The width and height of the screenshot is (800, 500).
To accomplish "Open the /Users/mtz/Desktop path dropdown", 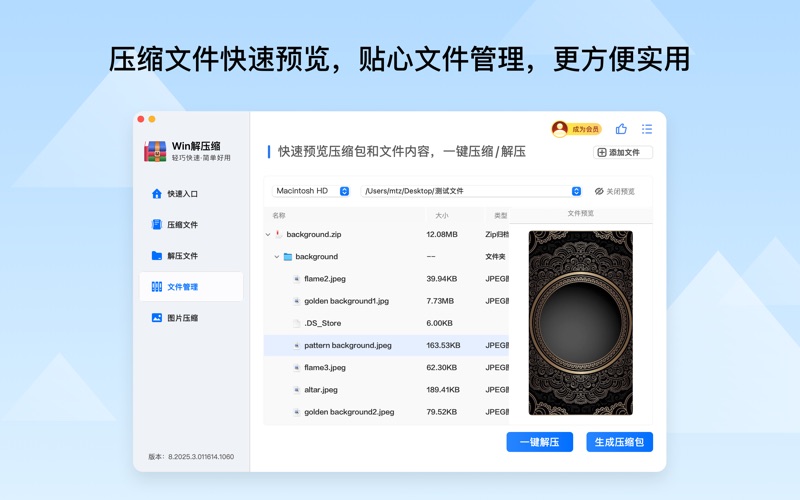I will [471, 191].
